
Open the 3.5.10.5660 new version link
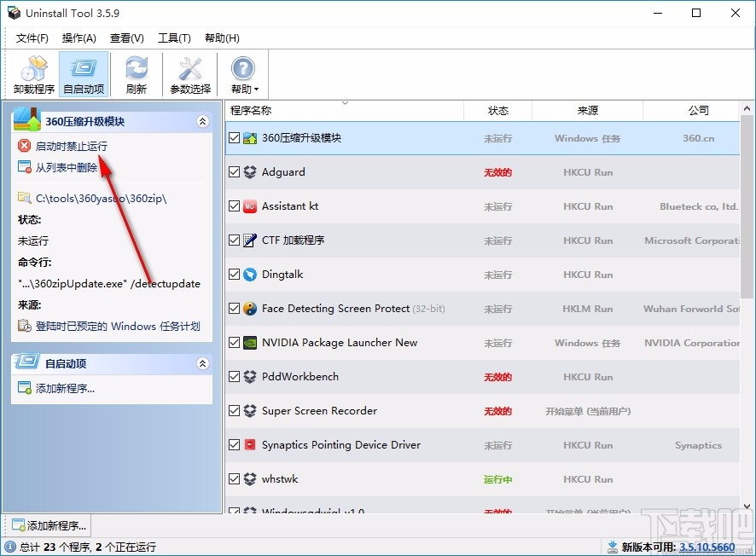coord(707,547)
